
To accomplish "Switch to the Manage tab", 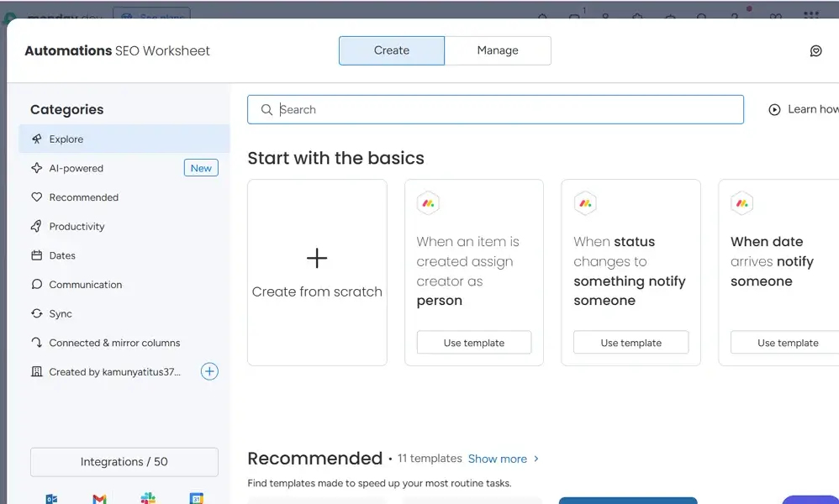I will coord(498,50).
